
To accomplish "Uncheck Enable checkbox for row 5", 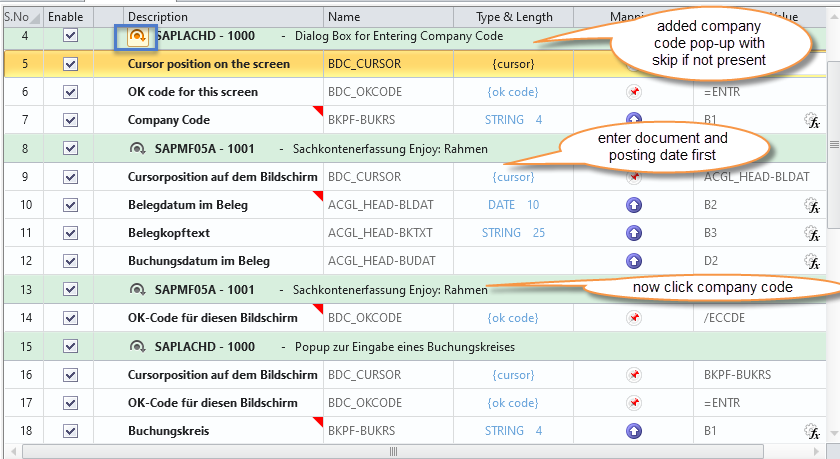I will (x=70, y=64).
